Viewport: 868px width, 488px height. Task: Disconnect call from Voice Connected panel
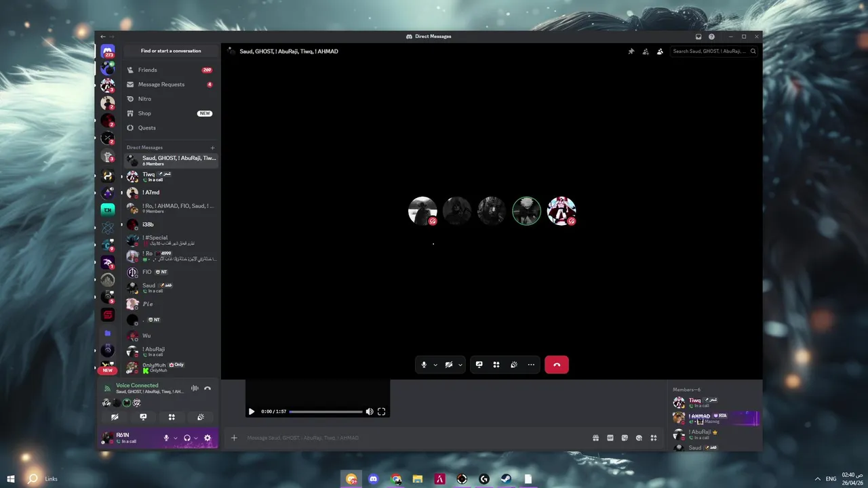208,388
